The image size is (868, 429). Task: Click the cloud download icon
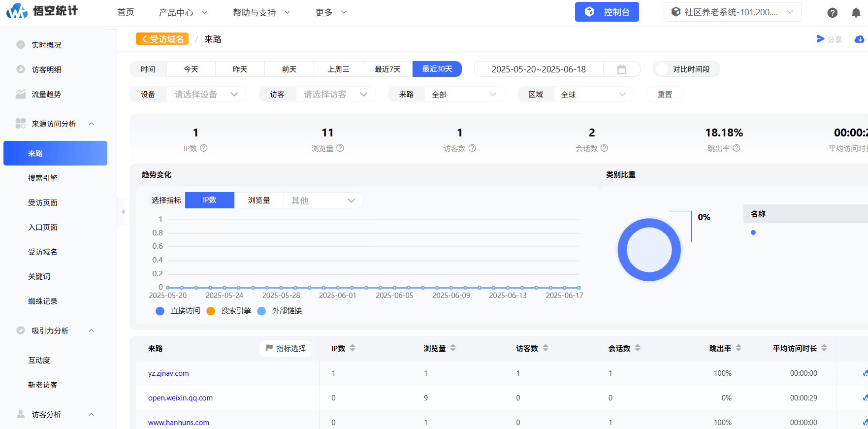pyautogui.click(x=859, y=39)
